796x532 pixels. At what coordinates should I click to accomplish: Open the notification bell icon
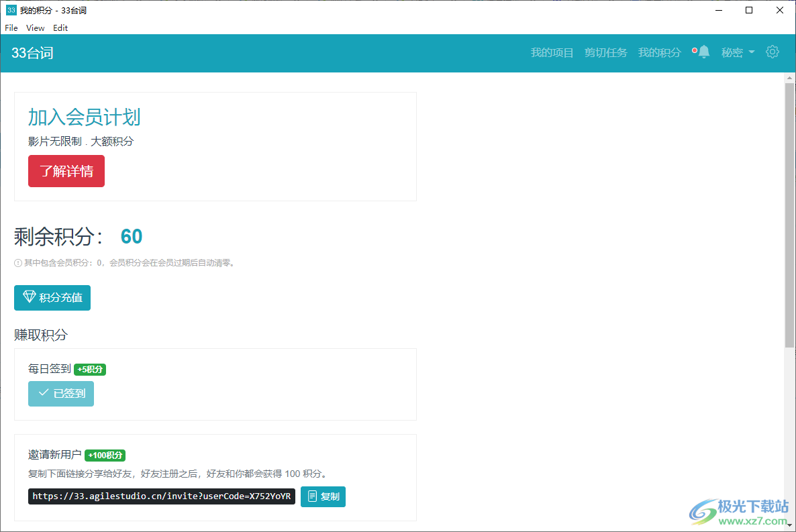coord(703,52)
